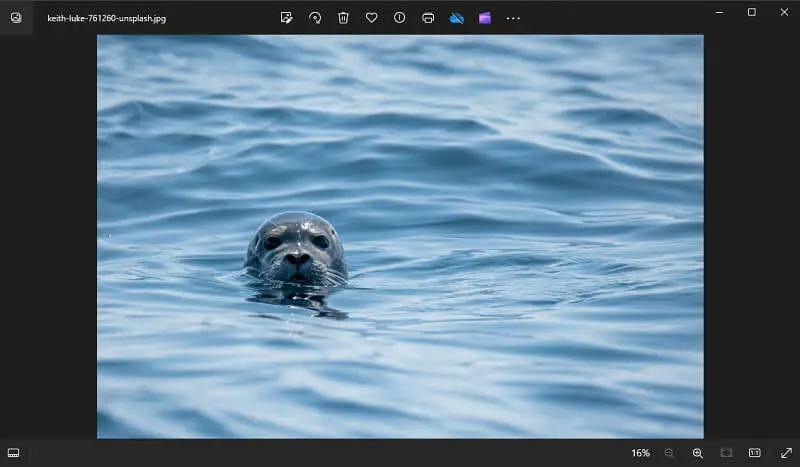800x467 pixels.
Task: Delete the photo with the trash icon
Action: [x=343, y=18]
